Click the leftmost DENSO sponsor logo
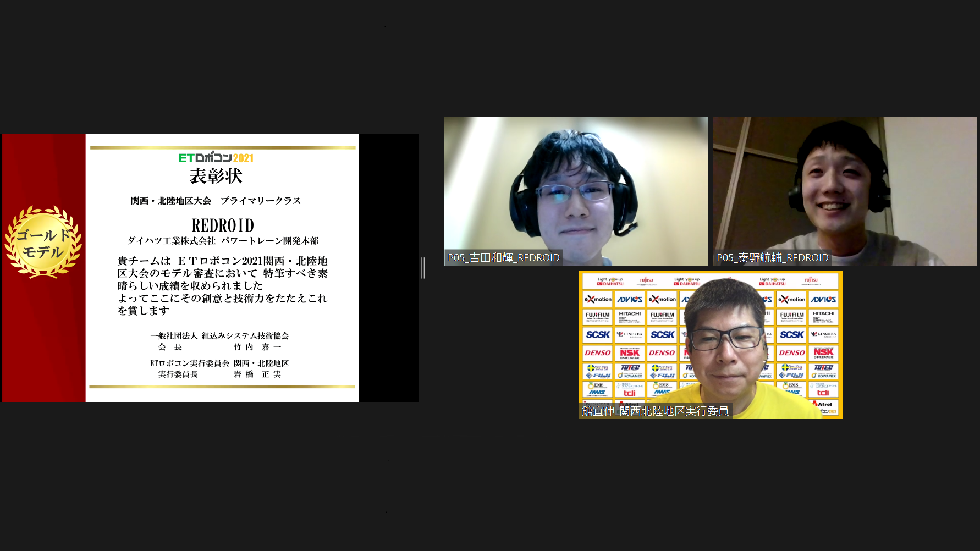 coord(598,353)
